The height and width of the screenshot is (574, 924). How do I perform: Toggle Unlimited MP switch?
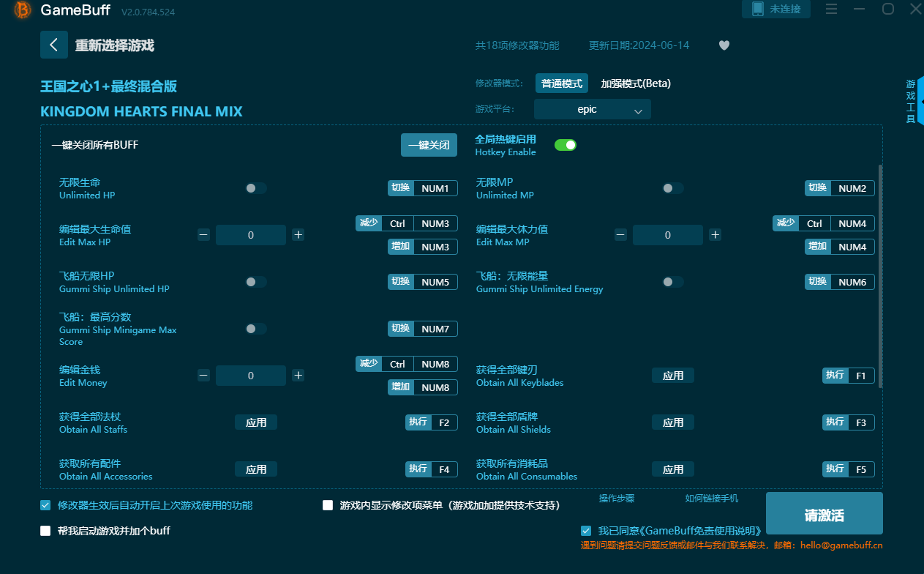click(673, 188)
